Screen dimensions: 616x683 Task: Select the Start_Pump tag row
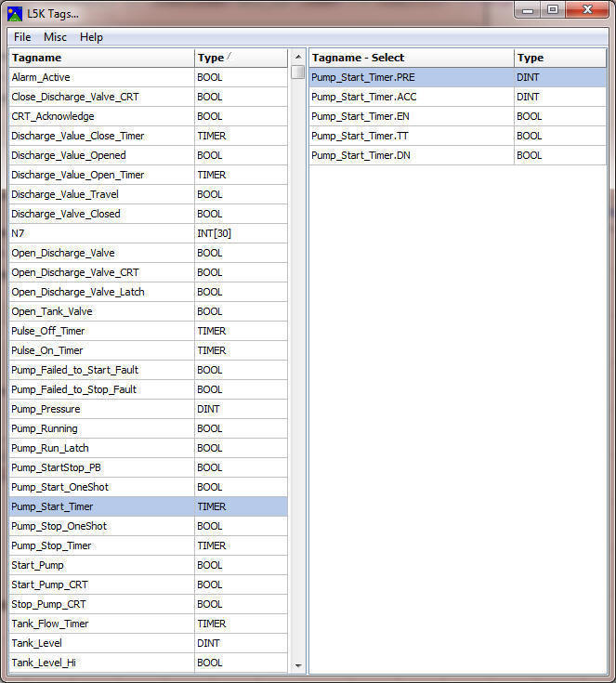(x=148, y=565)
